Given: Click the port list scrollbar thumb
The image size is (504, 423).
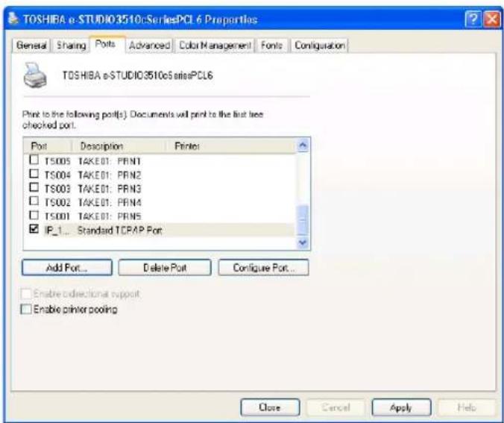Looking at the screenshot, I should click(303, 219).
